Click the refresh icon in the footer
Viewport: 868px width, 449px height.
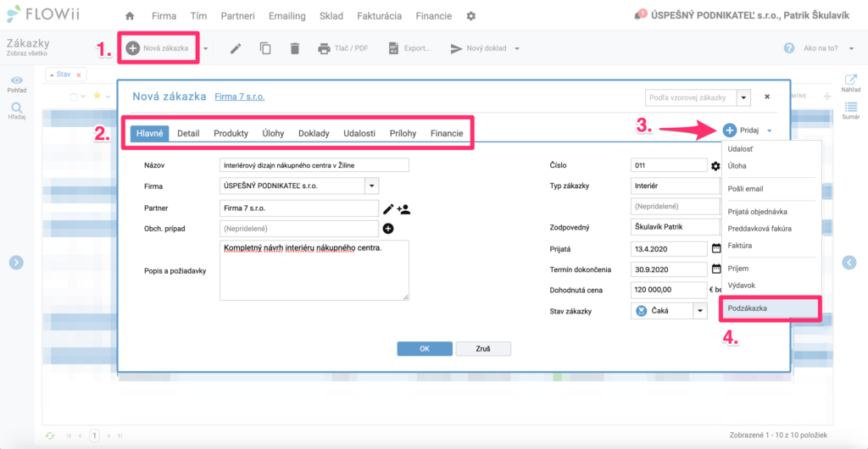coord(50,435)
